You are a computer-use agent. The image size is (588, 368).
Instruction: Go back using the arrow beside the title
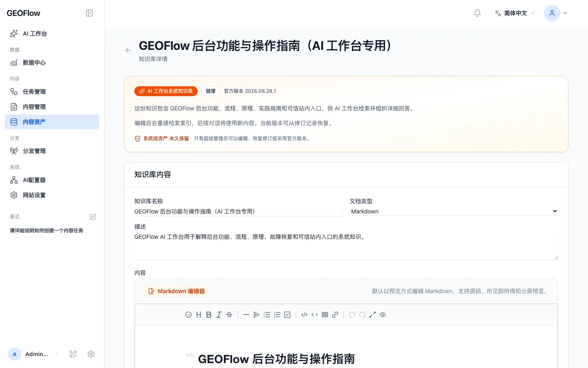(x=128, y=50)
